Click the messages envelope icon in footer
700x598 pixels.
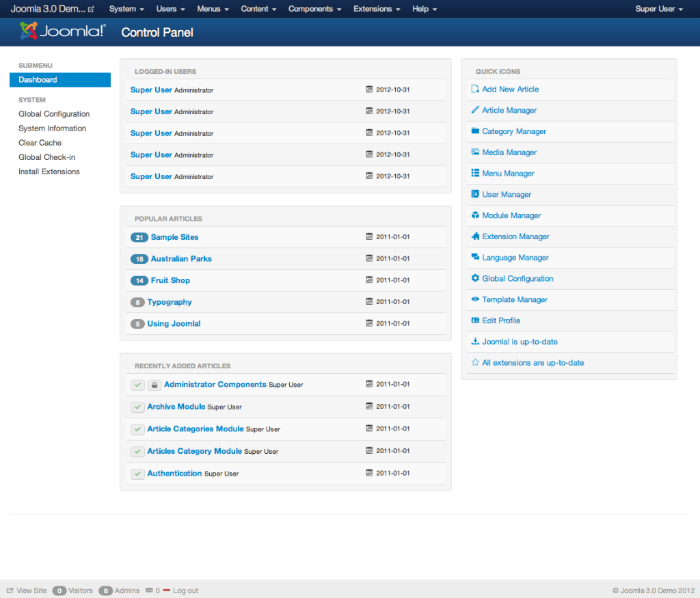pyautogui.click(x=149, y=590)
